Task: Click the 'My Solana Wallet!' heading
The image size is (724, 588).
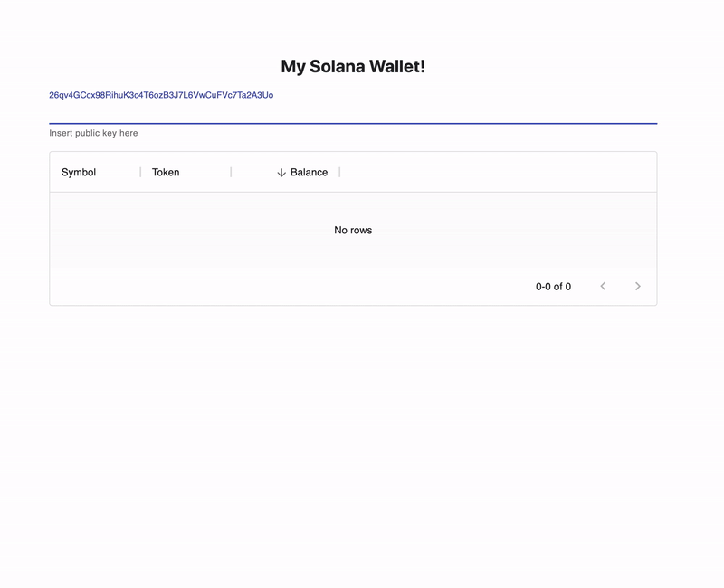Action: [353, 66]
